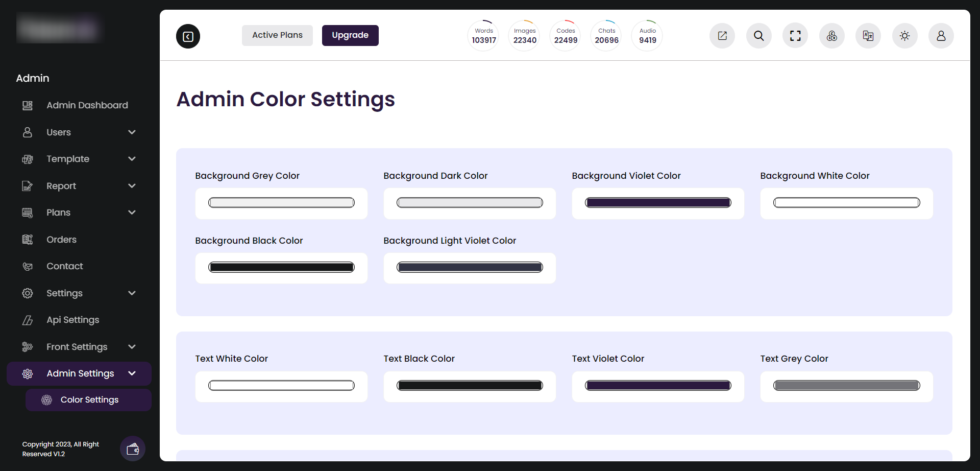This screenshot has height=471, width=980.
Task: Click the wallet icon in sidebar footer
Action: [133, 449]
